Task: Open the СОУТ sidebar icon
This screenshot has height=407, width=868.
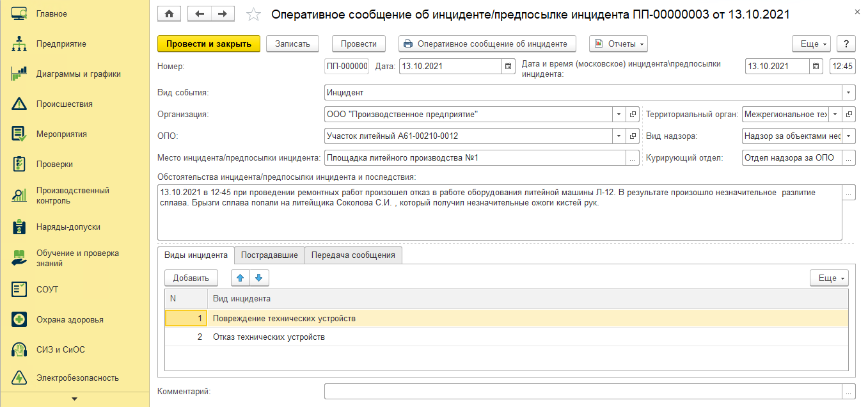Action: pos(19,289)
